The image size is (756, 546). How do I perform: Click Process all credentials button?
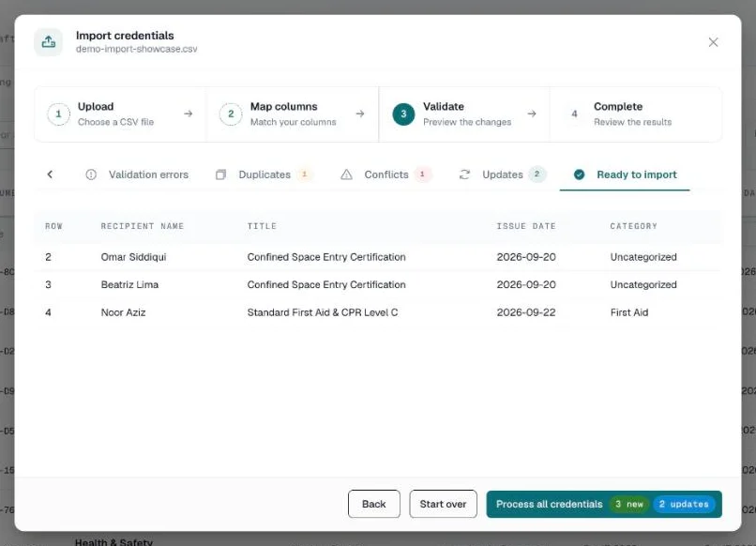(604, 504)
